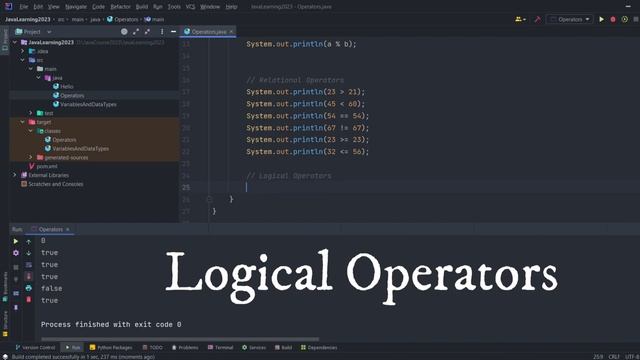The width and height of the screenshot is (640, 360).
Task: Open Python Packages tool window
Action: pos(111,347)
